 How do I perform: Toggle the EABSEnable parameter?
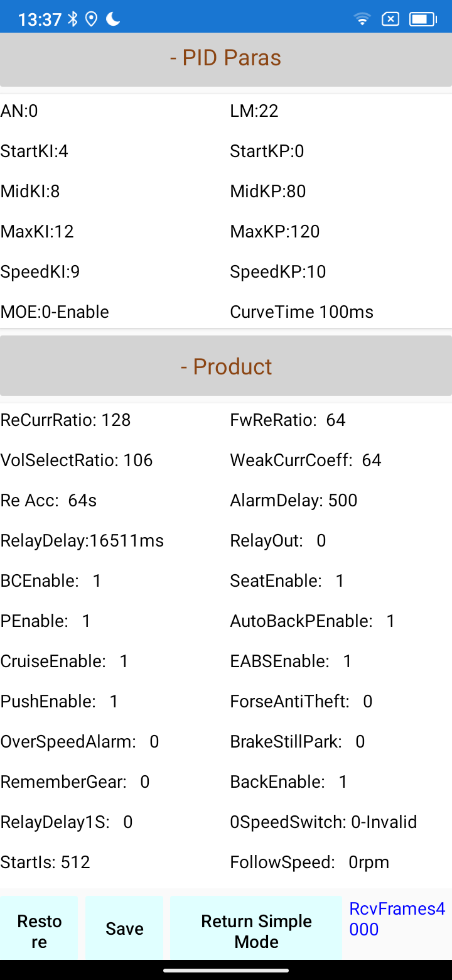click(291, 661)
